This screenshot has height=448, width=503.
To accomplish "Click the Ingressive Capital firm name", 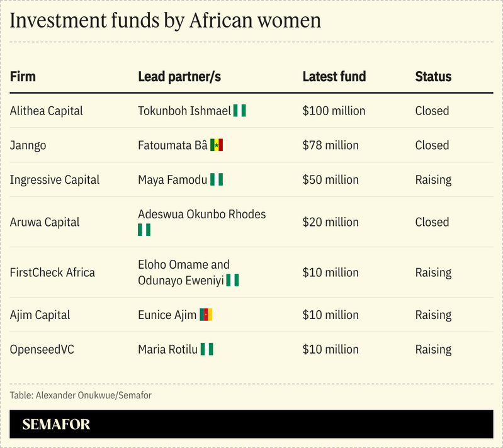I will tap(55, 180).
